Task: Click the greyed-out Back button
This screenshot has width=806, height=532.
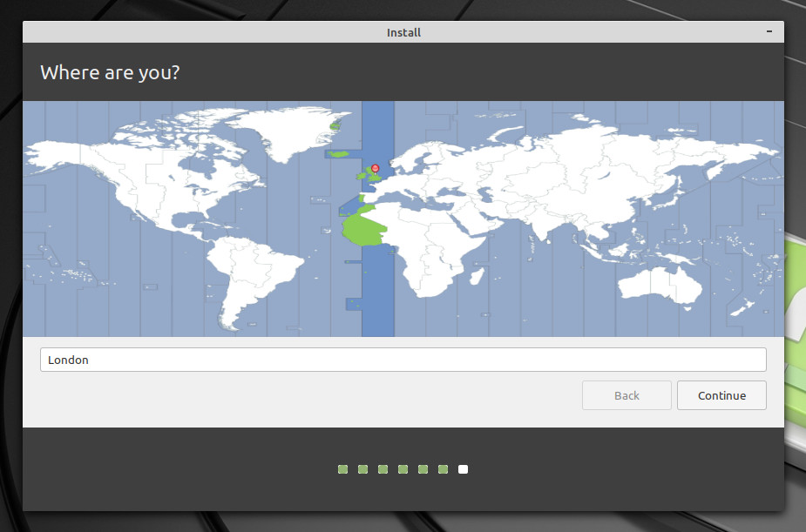Action: tap(627, 395)
